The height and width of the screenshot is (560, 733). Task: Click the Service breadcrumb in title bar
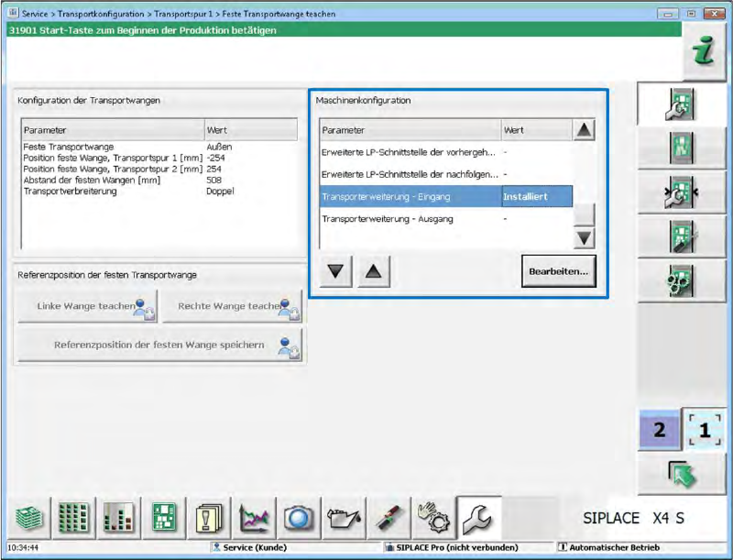(35, 14)
